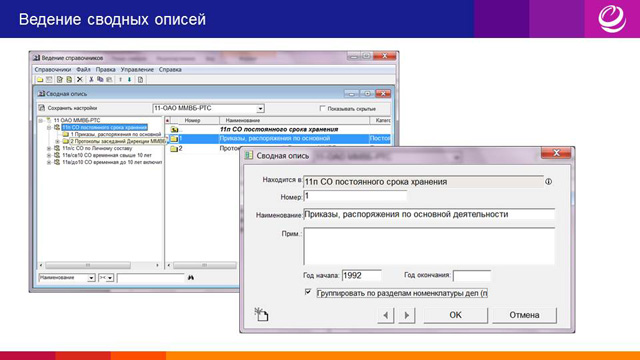Click the binoculars search icon
This screenshot has width=640, height=360.
point(191,278)
